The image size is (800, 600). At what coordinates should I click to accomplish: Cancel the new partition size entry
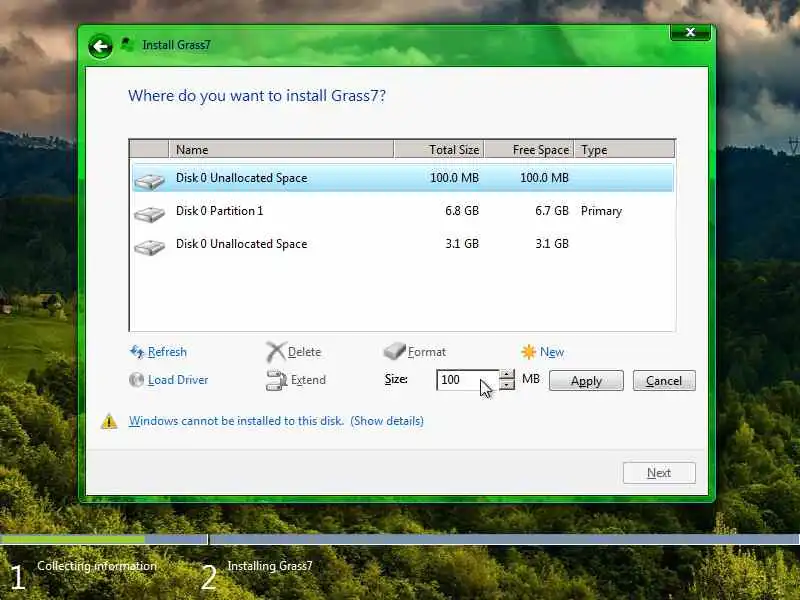pyautogui.click(x=664, y=381)
